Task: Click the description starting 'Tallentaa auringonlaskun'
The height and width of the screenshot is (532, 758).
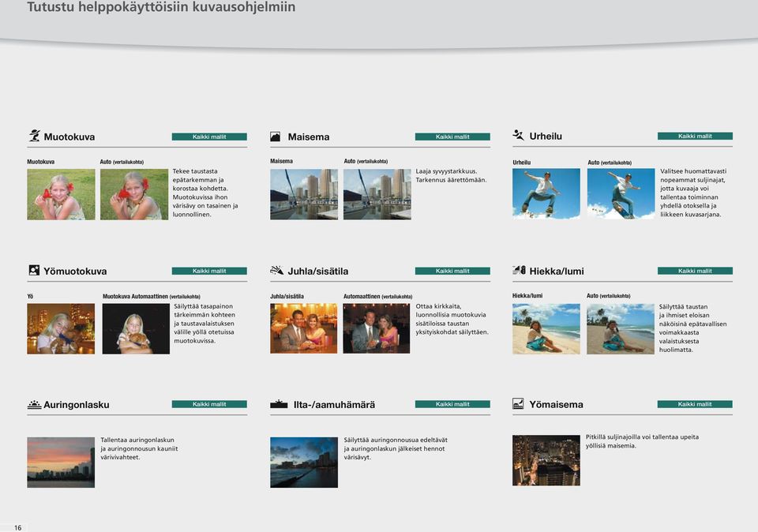Action: coord(139,448)
